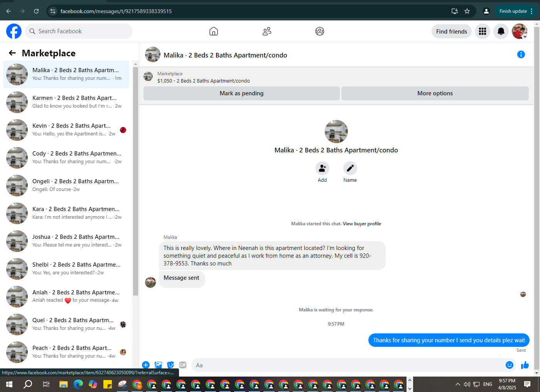
Task: Open the notifications bell
Action: [501, 31]
